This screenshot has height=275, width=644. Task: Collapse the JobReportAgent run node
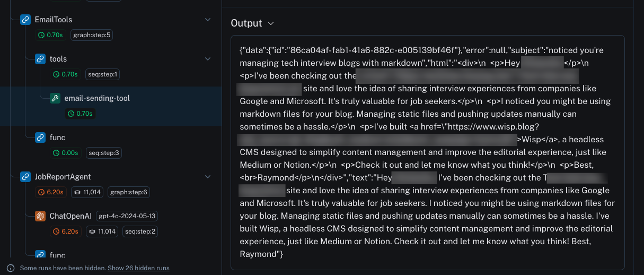click(x=208, y=177)
